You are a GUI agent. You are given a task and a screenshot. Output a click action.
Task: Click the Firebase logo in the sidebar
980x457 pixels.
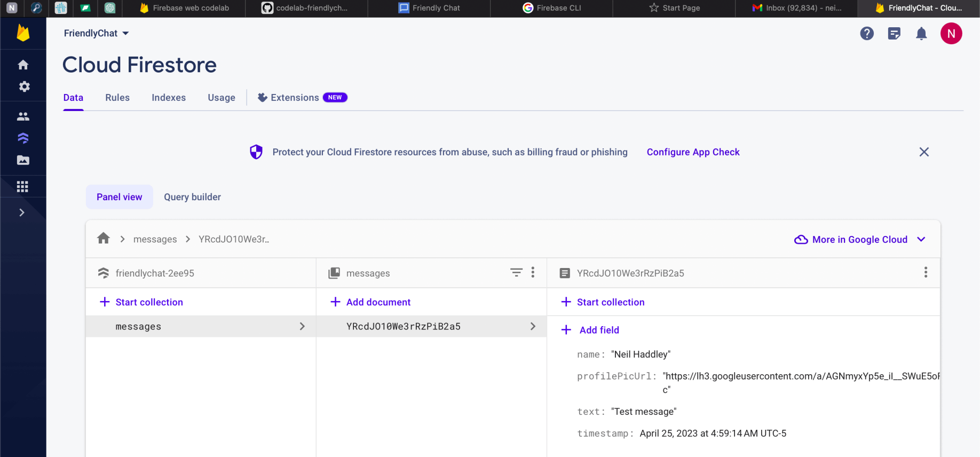[23, 33]
